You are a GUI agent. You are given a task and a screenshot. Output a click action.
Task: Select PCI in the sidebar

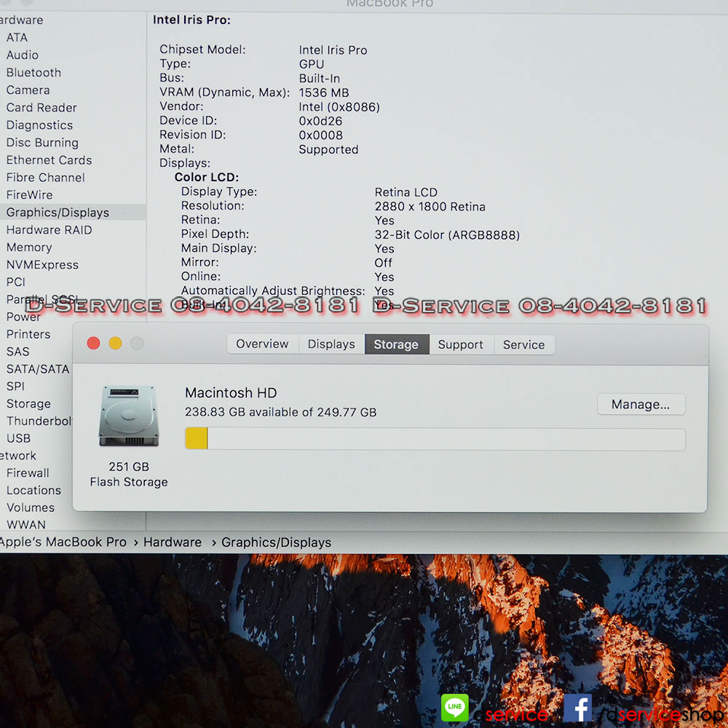pyautogui.click(x=16, y=282)
